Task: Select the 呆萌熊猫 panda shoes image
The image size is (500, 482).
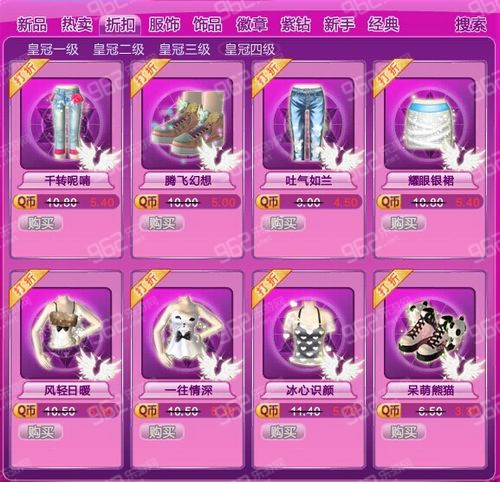Action: [430, 333]
